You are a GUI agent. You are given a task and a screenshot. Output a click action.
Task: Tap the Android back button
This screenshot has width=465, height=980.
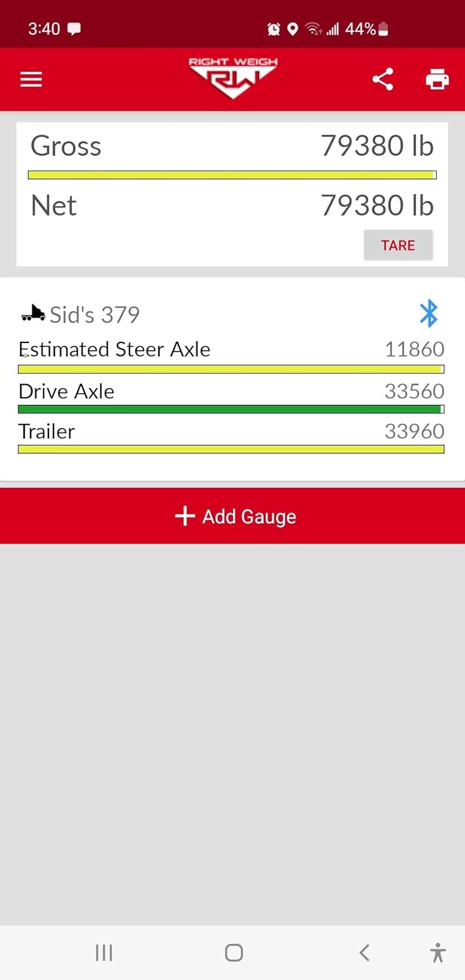(x=364, y=953)
